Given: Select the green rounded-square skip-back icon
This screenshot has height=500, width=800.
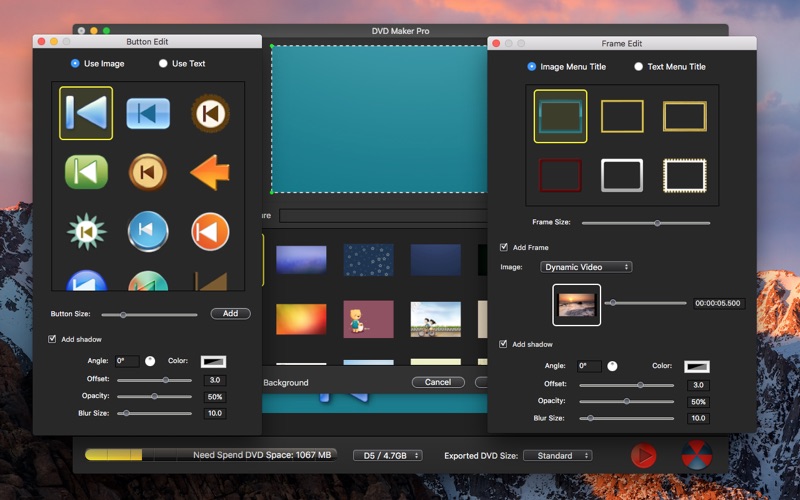Looking at the screenshot, I should point(86,172).
